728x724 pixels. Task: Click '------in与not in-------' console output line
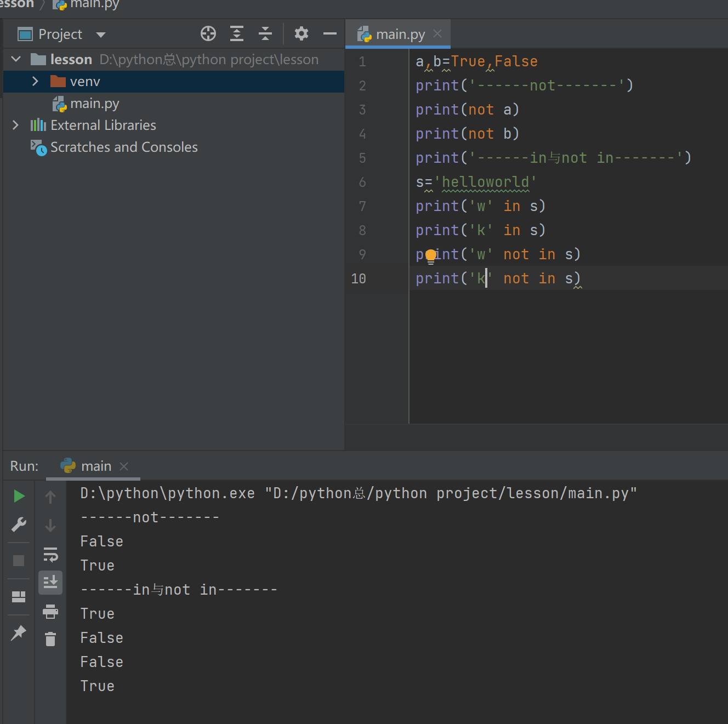(x=179, y=590)
